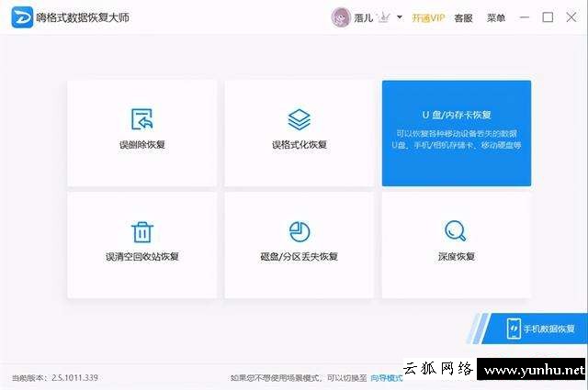Maximize the recovery app window
This screenshot has height=390, width=588.
pos(548,17)
